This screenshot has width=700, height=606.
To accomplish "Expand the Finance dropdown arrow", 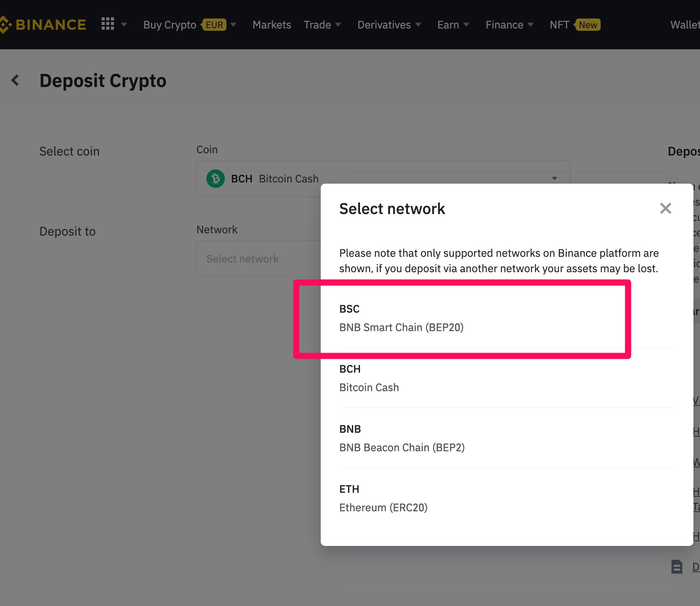I will 530,25.
